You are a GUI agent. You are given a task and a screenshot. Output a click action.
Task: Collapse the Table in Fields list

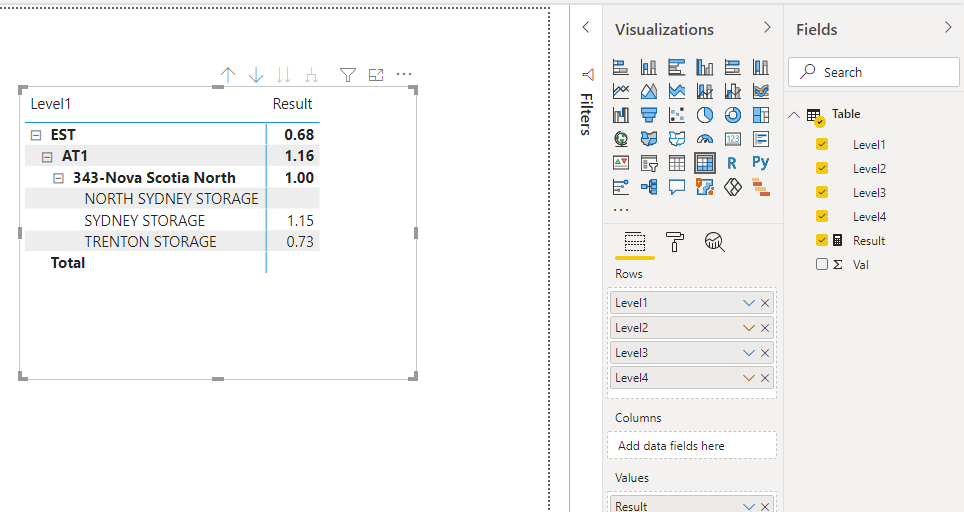pyautogui.click(x=794, y=115)
